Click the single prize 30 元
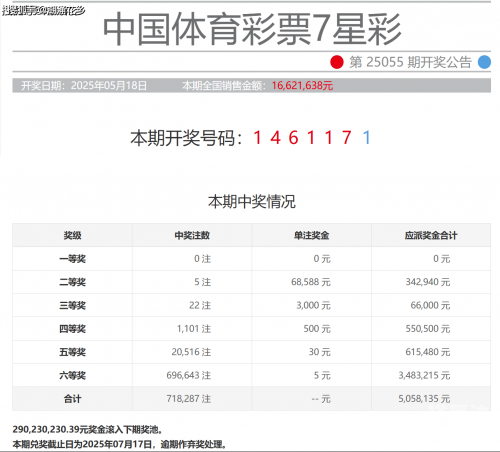 pyautogui.click(x=319, y=352)
